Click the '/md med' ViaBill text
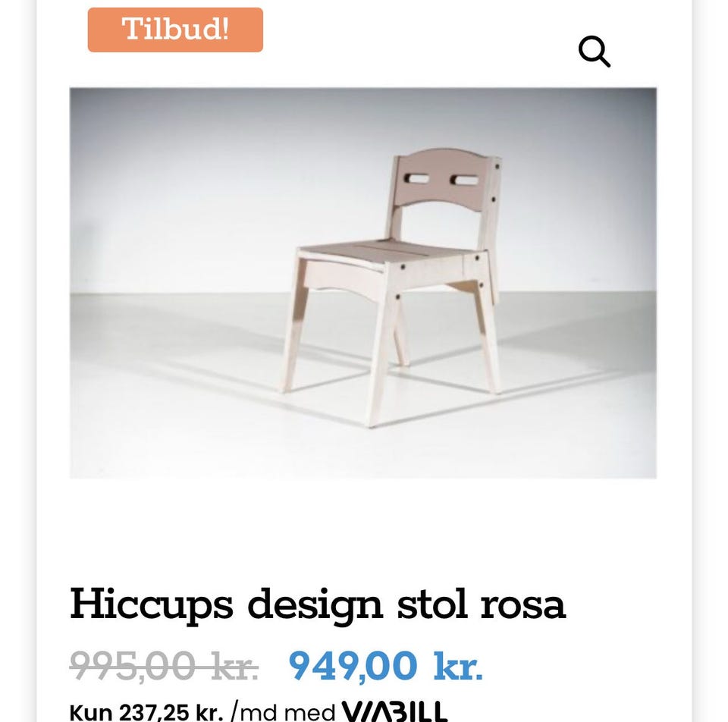Viewport: 728px width, 722px height. [283, 713]
